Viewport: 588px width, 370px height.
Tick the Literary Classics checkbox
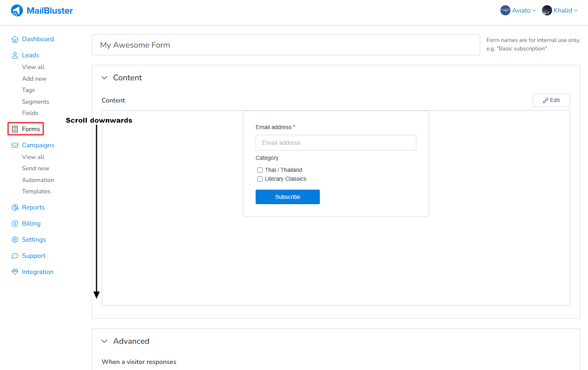click(260, 179)
